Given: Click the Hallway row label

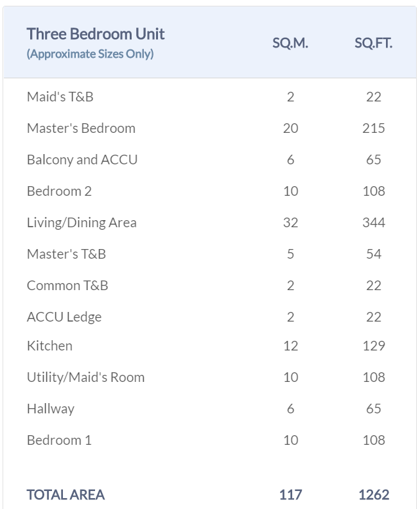Looking at the screenshot, I should click(x=51, y=409).
